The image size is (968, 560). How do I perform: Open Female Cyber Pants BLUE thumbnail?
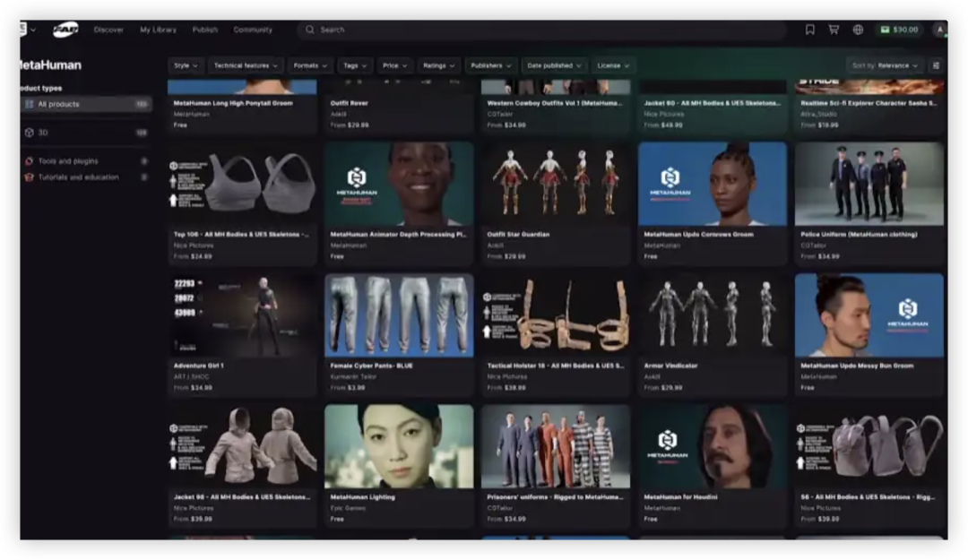[399, 315]
